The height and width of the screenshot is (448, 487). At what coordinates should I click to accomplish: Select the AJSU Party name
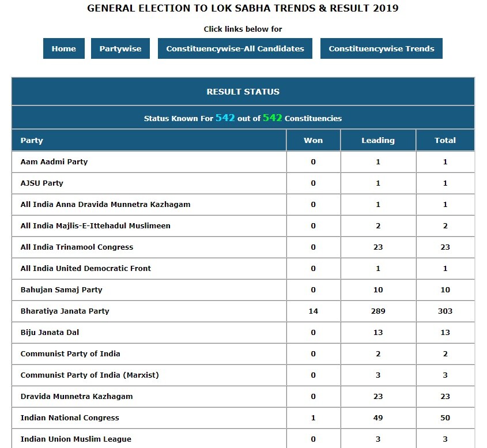click(42, 183)
